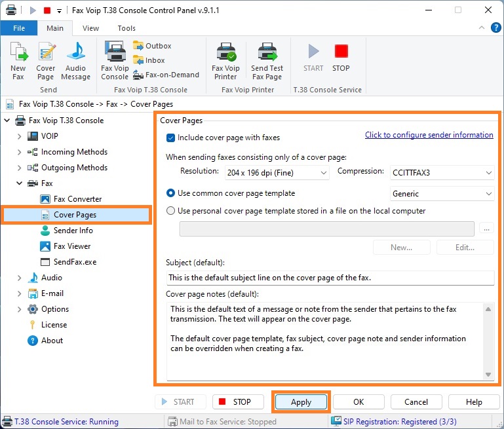Click browse ellipsis button for template

click(487, 229)
